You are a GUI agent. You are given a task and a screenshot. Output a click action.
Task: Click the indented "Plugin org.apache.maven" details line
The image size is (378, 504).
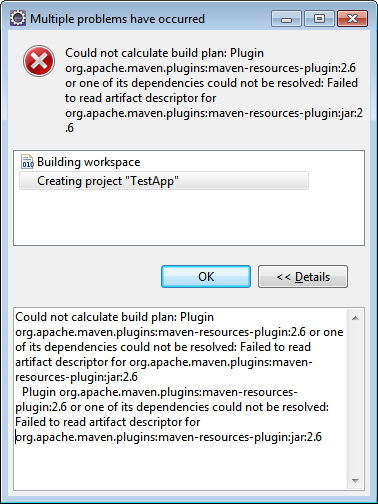(160, 392)
